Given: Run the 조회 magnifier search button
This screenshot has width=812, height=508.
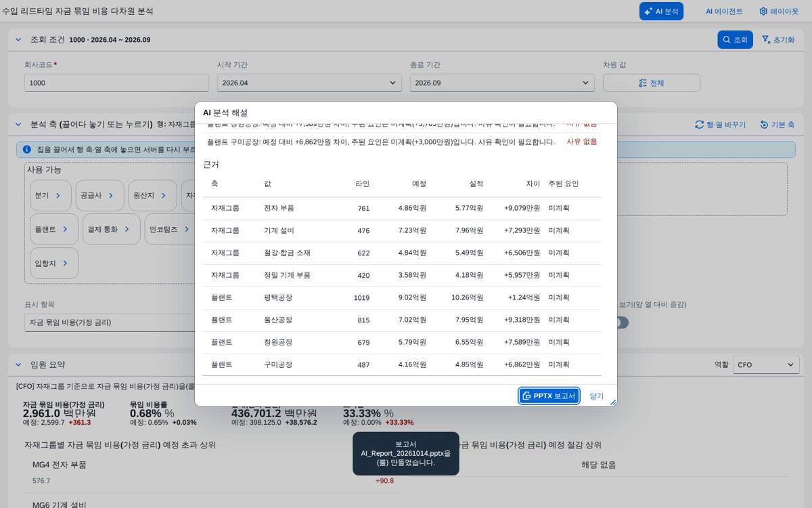Looking at the screenshot, I should 735,40.
